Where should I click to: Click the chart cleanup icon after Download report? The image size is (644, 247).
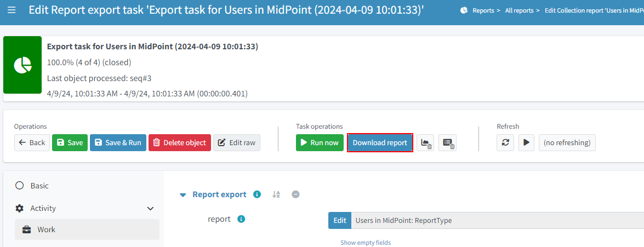click(425, 143)
